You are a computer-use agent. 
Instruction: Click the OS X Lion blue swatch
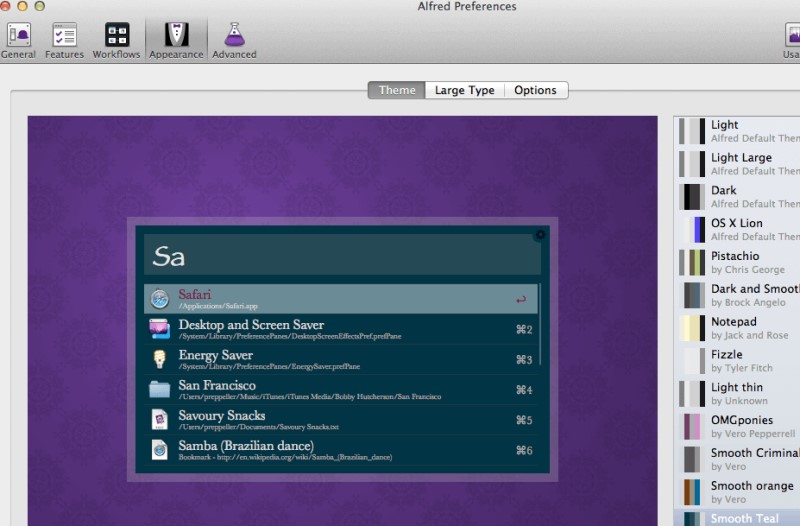[695, 229]
